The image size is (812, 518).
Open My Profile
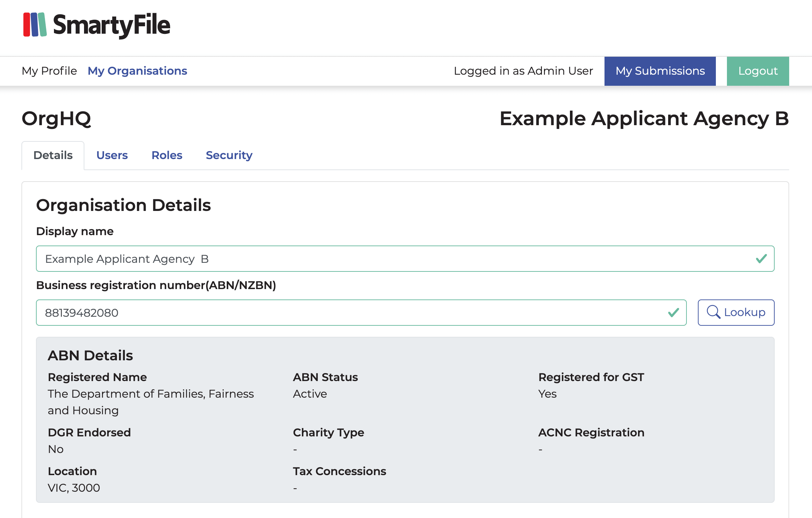(x=49, y=71)
